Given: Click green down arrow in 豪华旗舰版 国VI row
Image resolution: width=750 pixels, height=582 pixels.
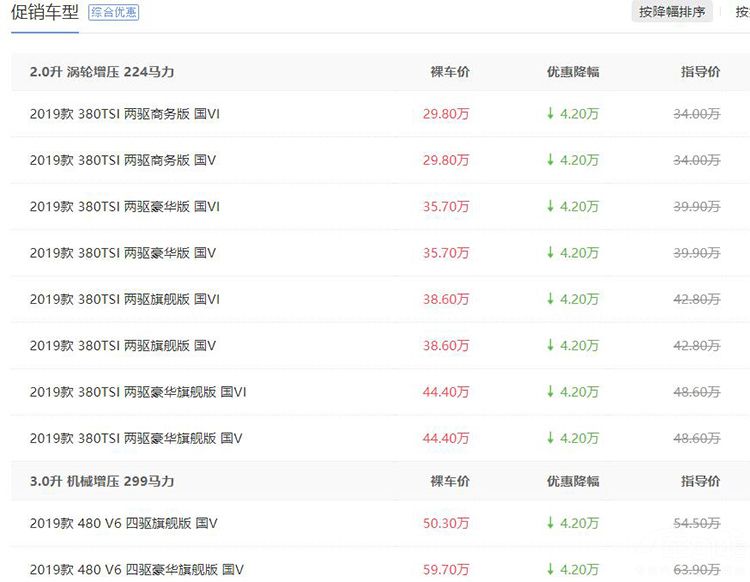Looking at the screenshot, I should click(551, 392).
